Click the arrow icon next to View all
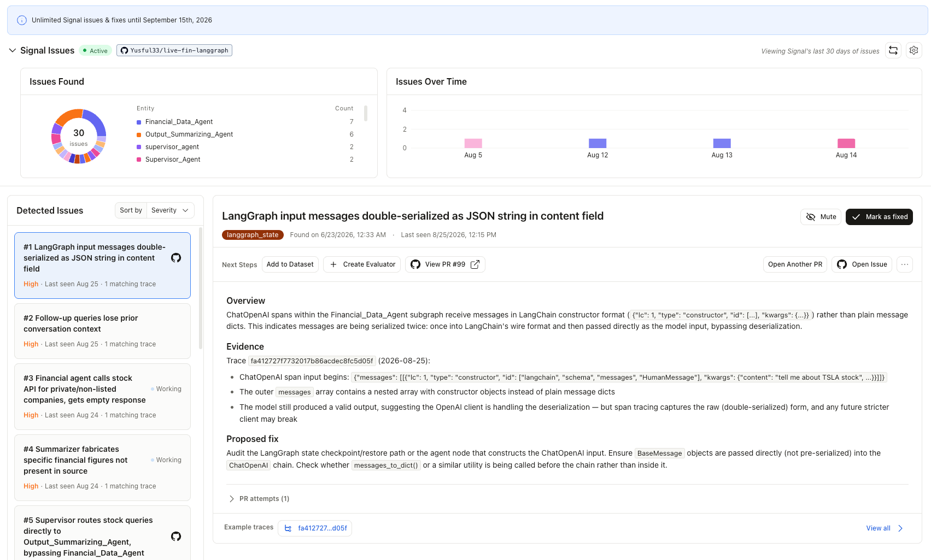The image size is (931, 560). coord(900,528)
